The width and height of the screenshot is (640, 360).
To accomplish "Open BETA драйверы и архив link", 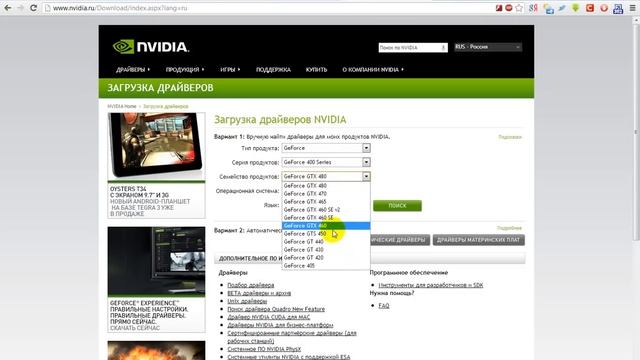I will pyautogui.click(x=259, y=293).
